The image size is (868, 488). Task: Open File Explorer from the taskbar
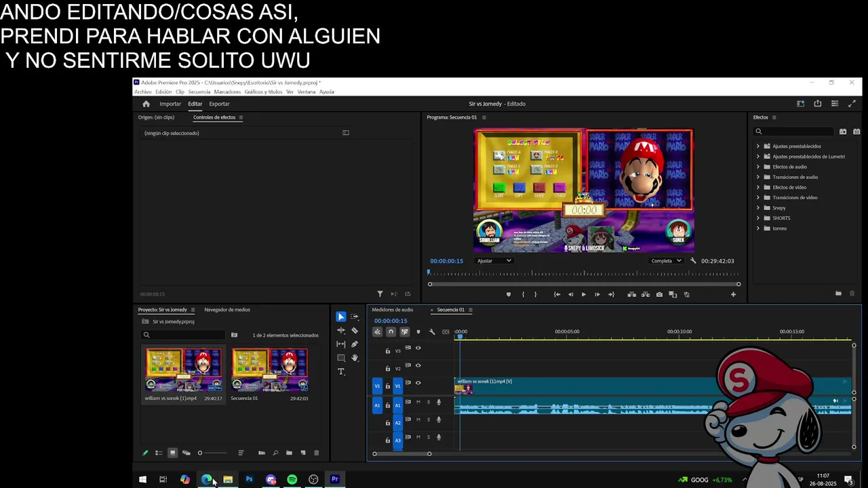[x=228, y=479]
